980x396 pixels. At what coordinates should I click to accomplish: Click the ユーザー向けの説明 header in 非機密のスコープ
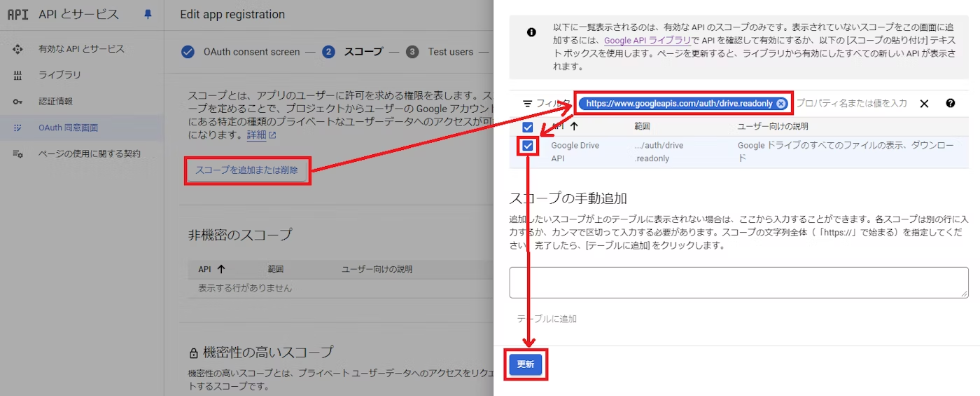click(377, 269)
